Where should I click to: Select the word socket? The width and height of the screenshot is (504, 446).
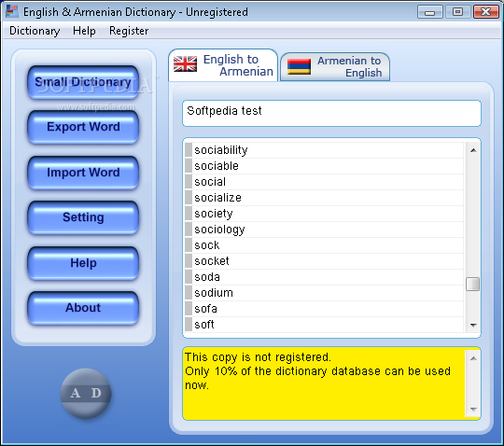(324, 261)
